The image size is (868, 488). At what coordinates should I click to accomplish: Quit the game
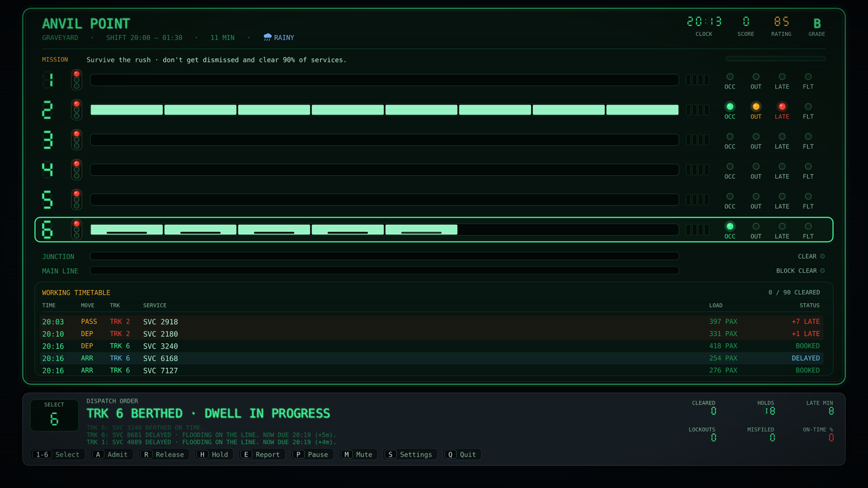pyautogui.click(x=462, y=454)
